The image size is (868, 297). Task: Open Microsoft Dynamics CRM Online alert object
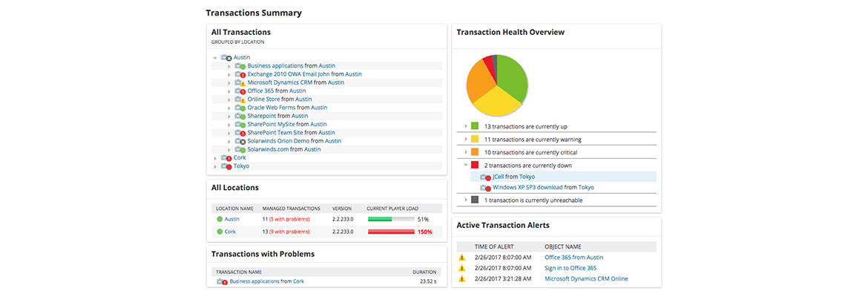(x=586, y=278)
